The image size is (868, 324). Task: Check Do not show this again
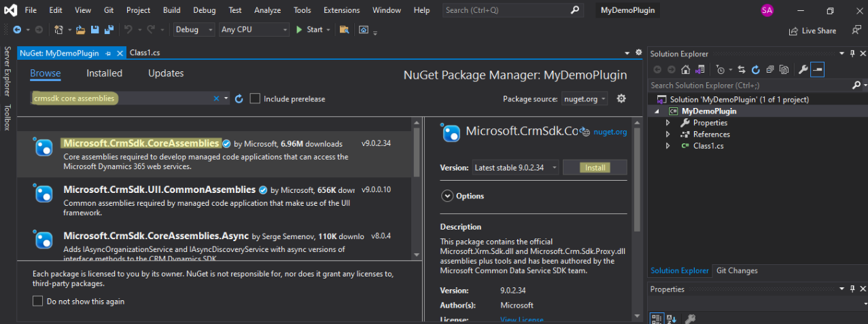pos(38,301)
